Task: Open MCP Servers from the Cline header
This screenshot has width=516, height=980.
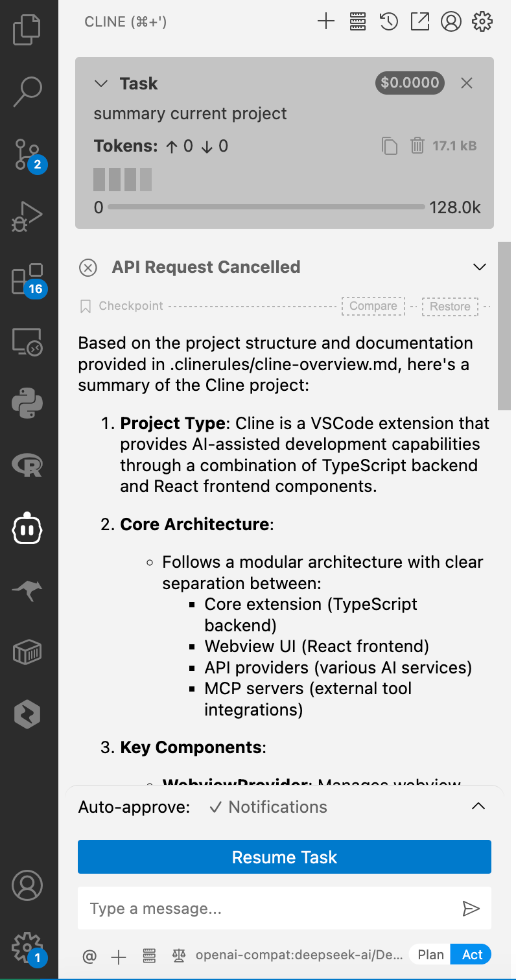Action: [x=358, y=21]
